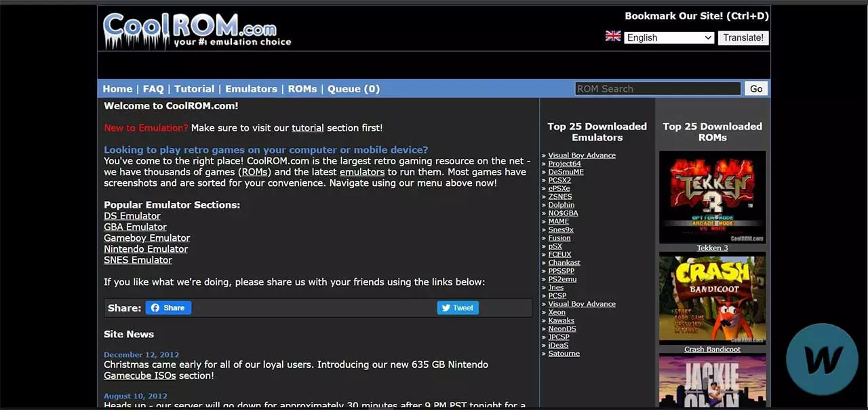Open Xeon emulator link
Viewport: 868px width, 410px height.
pyautogui.click(x=556, y=312)
